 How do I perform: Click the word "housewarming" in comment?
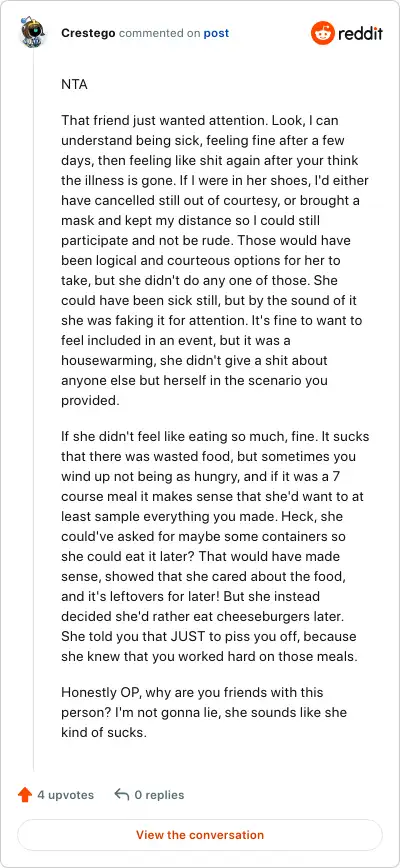(109, 360)
